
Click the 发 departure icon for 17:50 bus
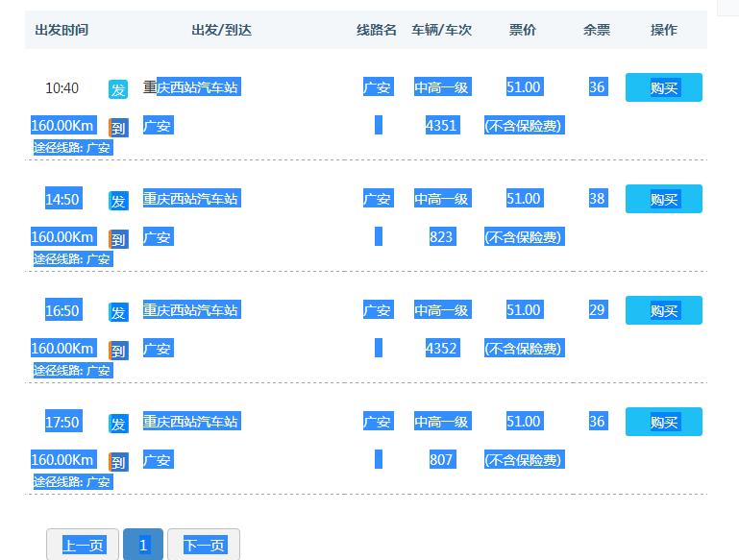118,424
